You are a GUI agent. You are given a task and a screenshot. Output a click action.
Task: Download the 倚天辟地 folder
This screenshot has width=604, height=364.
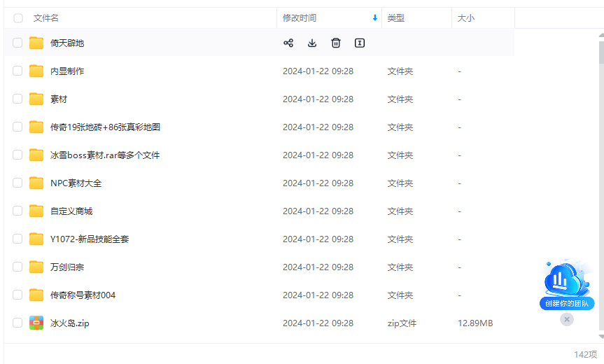[312, 43]
